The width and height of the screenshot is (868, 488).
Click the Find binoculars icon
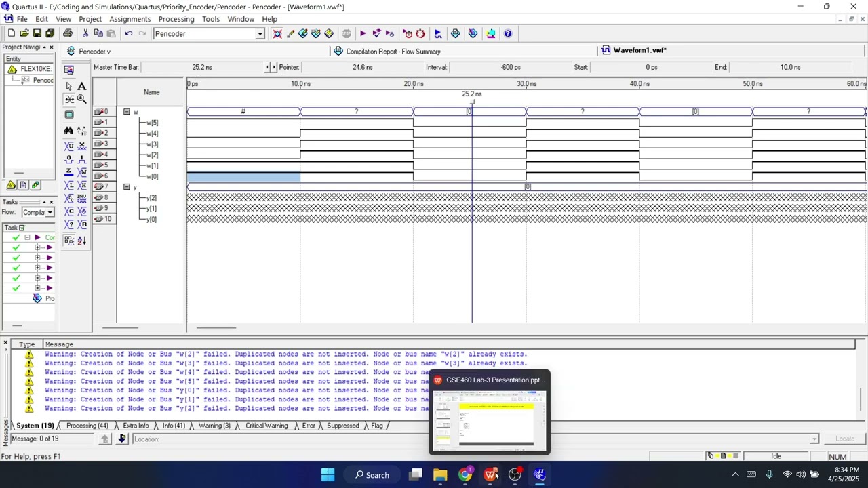click(68, 130)
